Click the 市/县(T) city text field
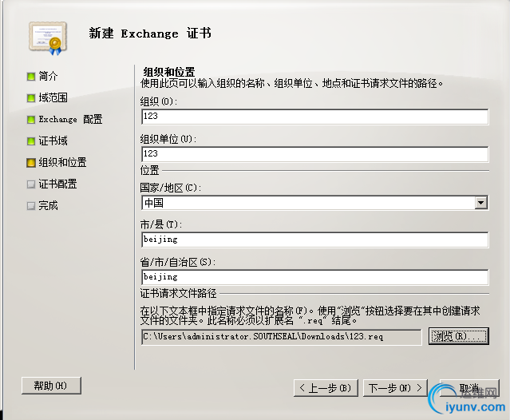 point(314,240)
